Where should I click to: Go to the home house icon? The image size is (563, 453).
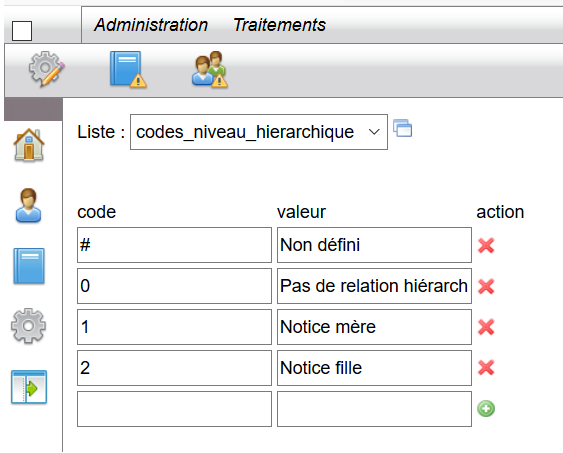coord(29,145)
